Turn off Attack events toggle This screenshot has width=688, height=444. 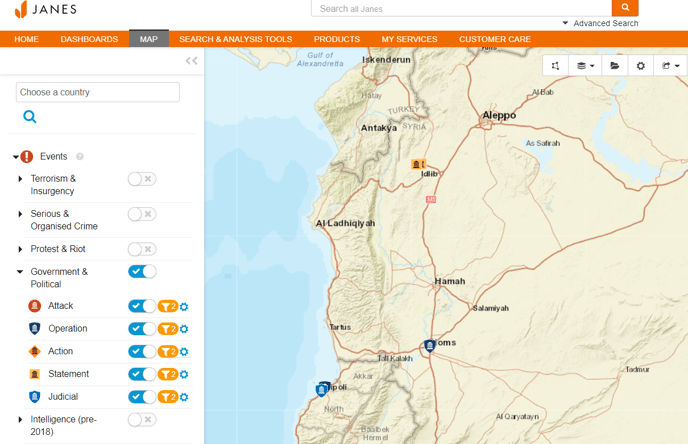pos(142,306)
